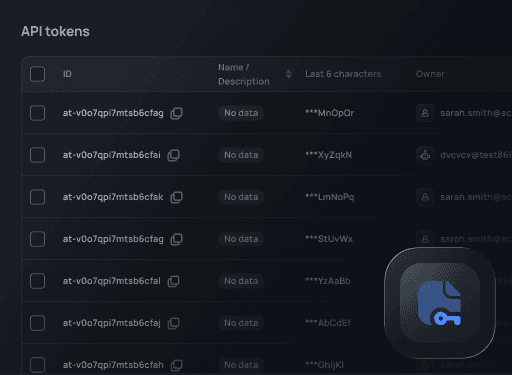Click the No data badge in the ***LmNoPq row
The height and width of the screenshot is (375, 512).
tap(241, 197)
